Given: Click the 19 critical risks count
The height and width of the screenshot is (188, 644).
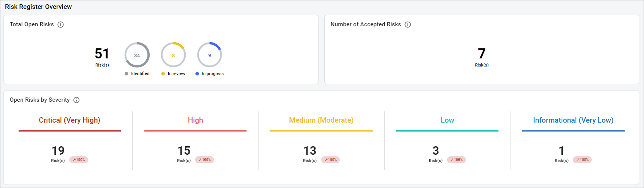Looking at the screenshot, I should 58,150.
